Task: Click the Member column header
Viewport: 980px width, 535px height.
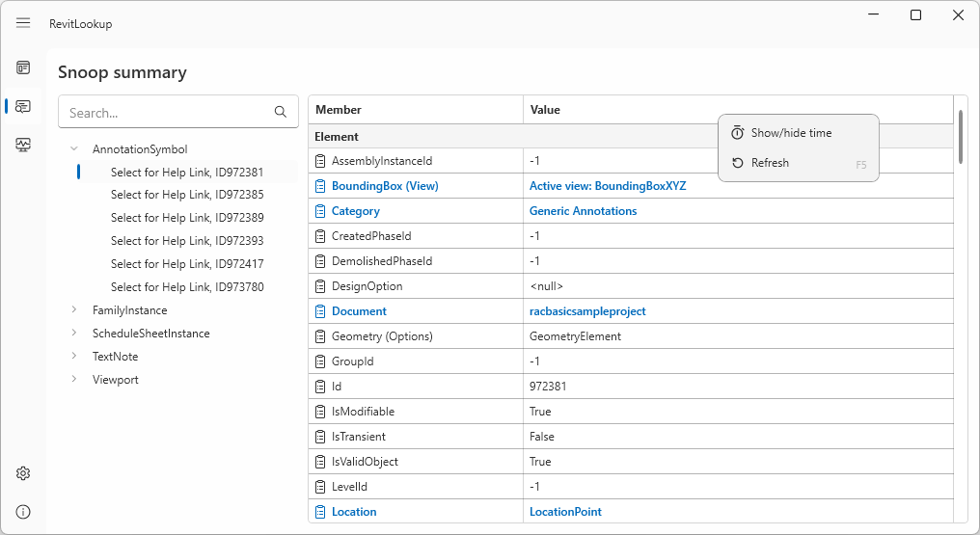Action: (416, 109)
